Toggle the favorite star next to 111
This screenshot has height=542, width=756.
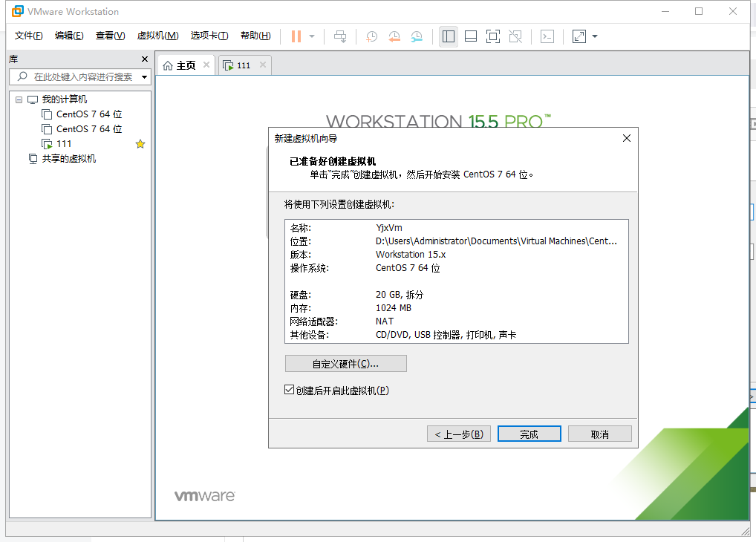coord(140,143)
